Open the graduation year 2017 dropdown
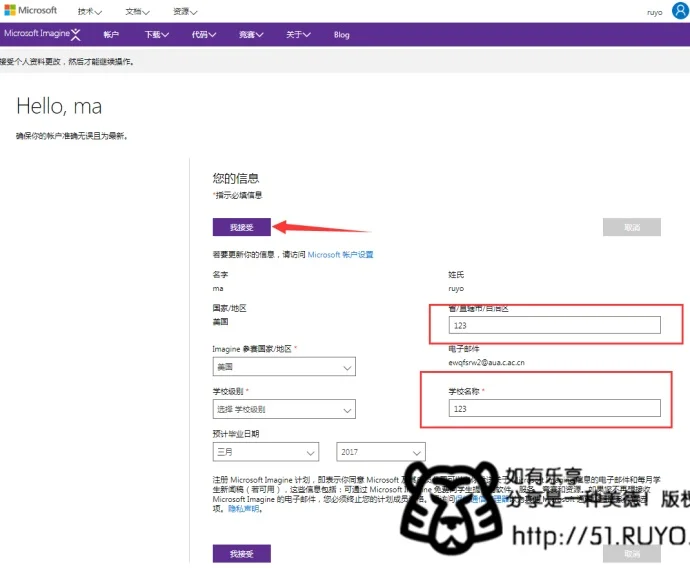The image size is (690, 571). click(381, 452)
